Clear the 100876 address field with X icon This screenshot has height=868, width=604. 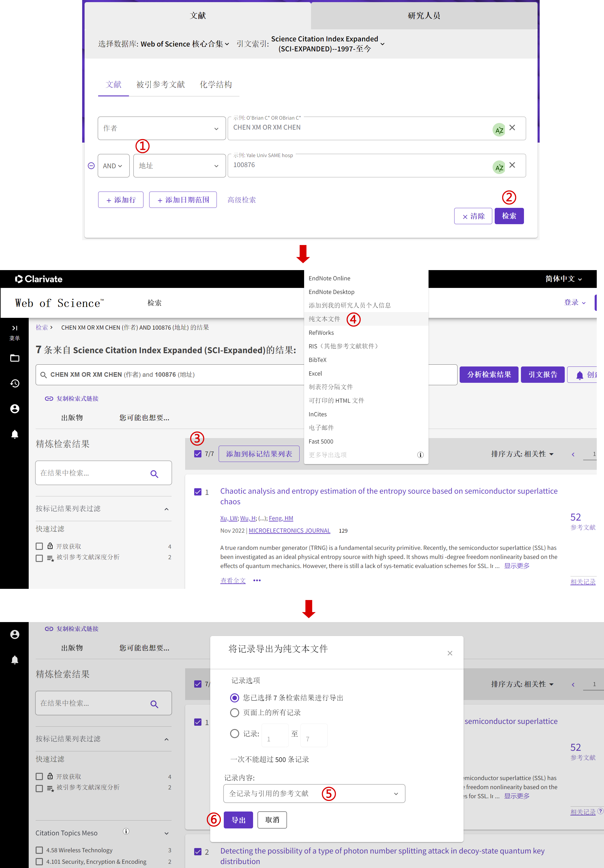[x=512, y=165]
